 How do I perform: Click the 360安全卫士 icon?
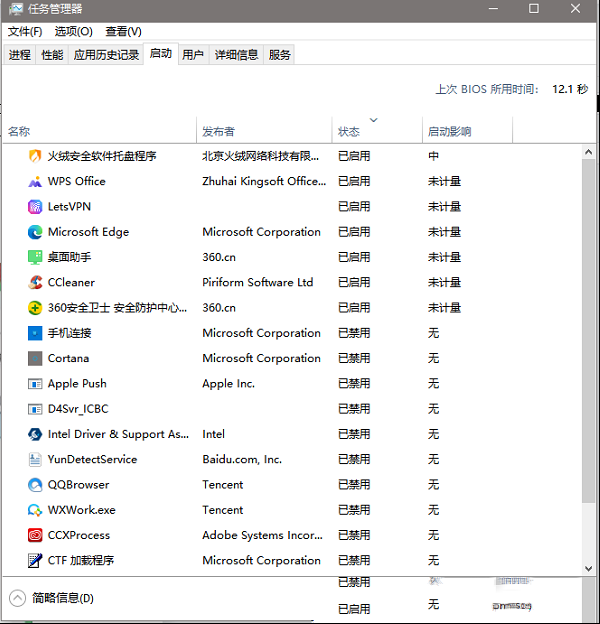pos(35,308)
